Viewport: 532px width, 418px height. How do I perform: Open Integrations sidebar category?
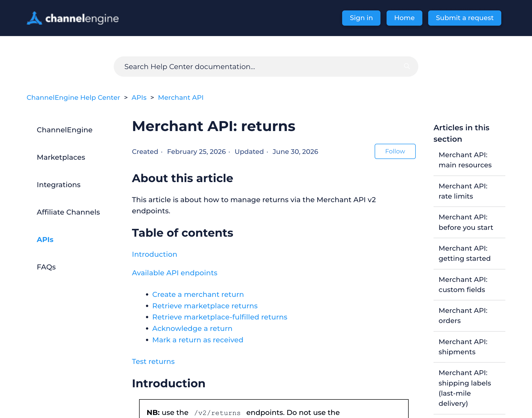pos(59,185)
